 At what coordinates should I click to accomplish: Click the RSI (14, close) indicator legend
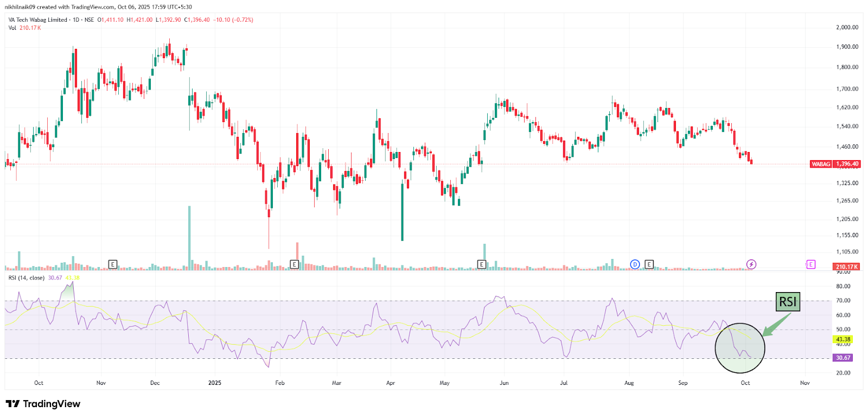point(27,278)
